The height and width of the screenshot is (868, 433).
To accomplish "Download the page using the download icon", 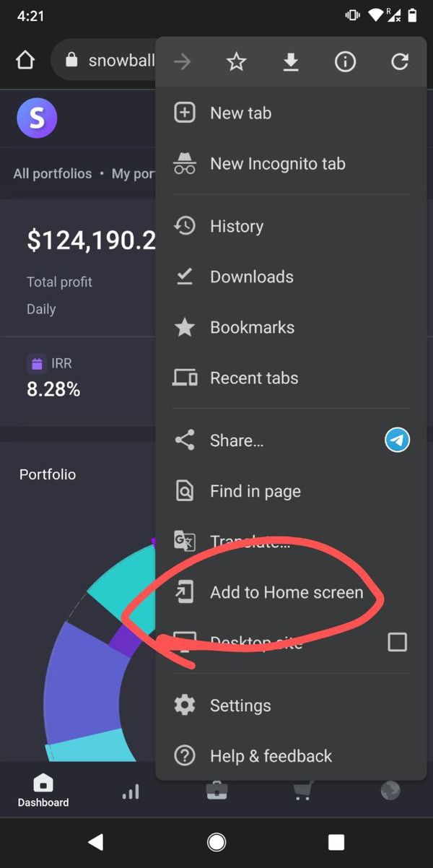I will click(291, 61).
